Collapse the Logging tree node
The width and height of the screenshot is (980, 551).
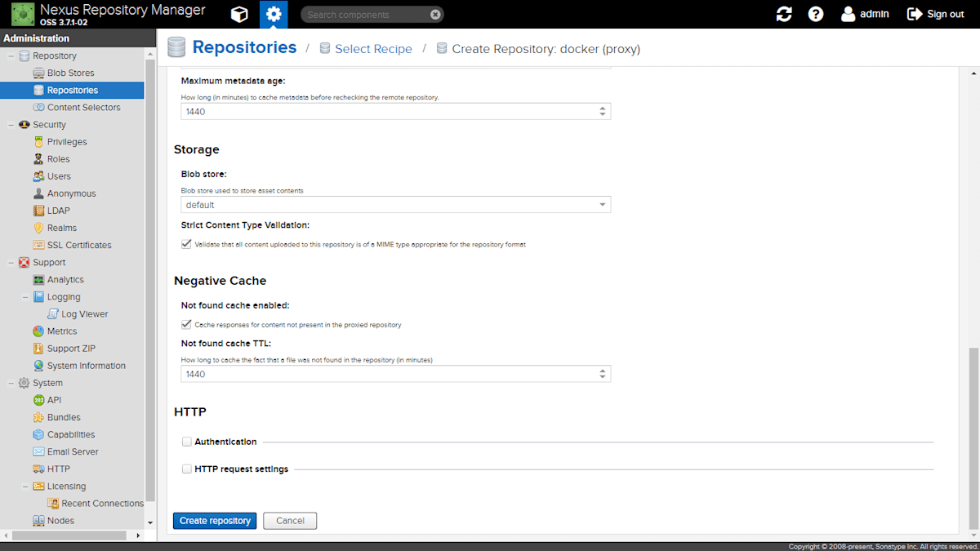(25, 297)
